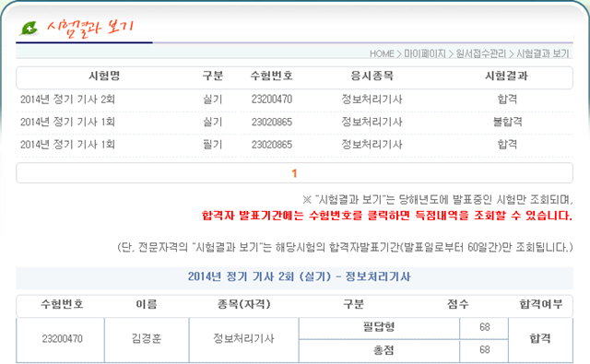Click 시험결과 보기 breadcrumb item
The width and height of the screenshot is (590, 364).
click(x=542, y=53)
